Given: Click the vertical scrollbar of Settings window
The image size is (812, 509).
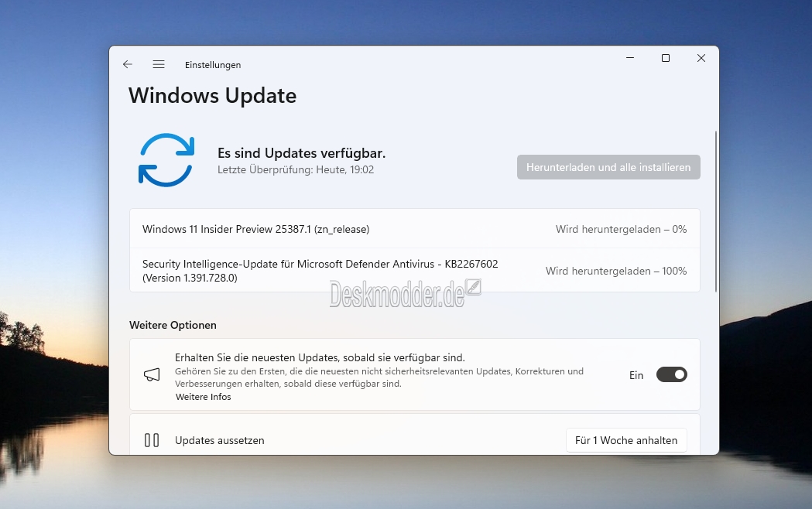Looking at the screenshot, I should [x=716, y=211].
